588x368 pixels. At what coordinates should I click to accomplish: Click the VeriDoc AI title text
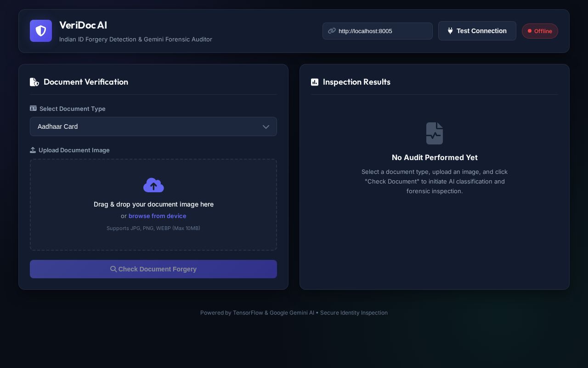click(83, 25)
